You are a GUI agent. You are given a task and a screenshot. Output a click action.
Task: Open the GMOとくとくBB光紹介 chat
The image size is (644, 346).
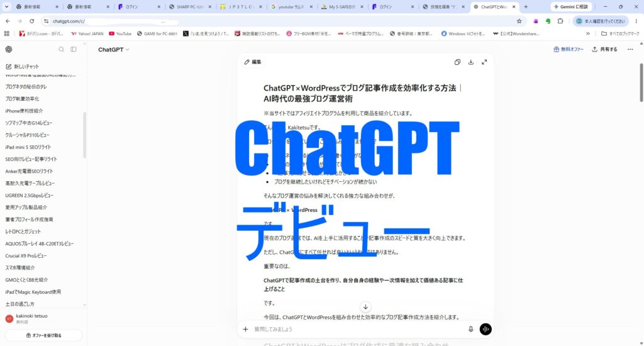pos(26,280)
